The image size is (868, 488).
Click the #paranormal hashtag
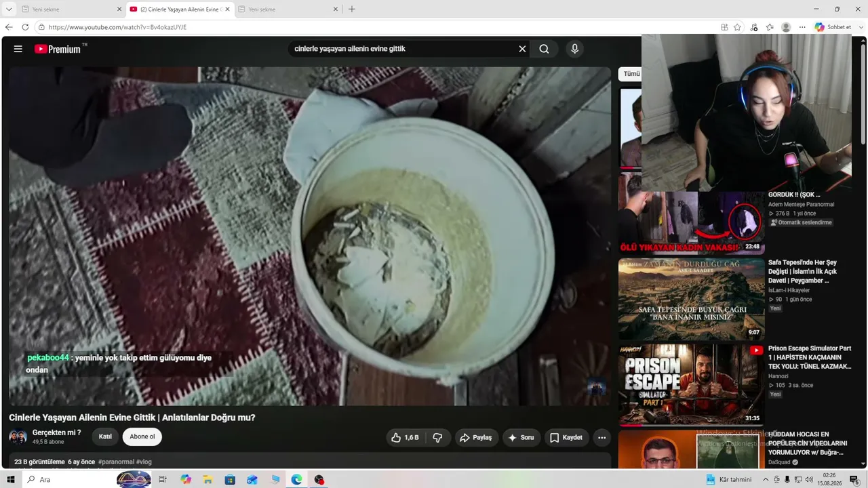tap(116, 462)
